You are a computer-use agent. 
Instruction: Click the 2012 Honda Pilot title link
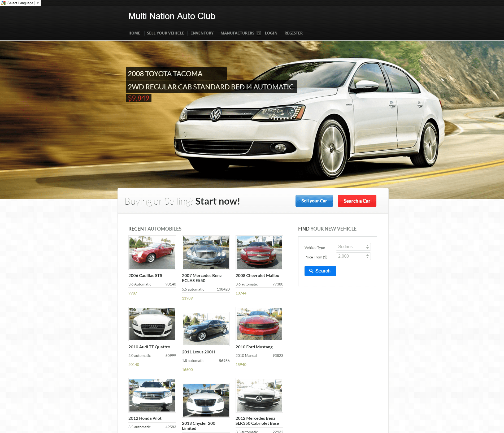click(145, 418)
